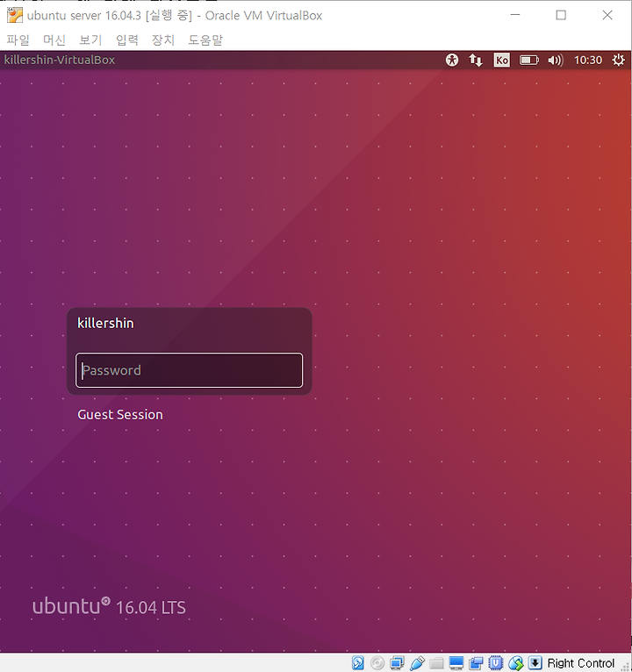Open the 장치 menu
The height and width of the screenshot is (672, 632).
coord(163,39)
